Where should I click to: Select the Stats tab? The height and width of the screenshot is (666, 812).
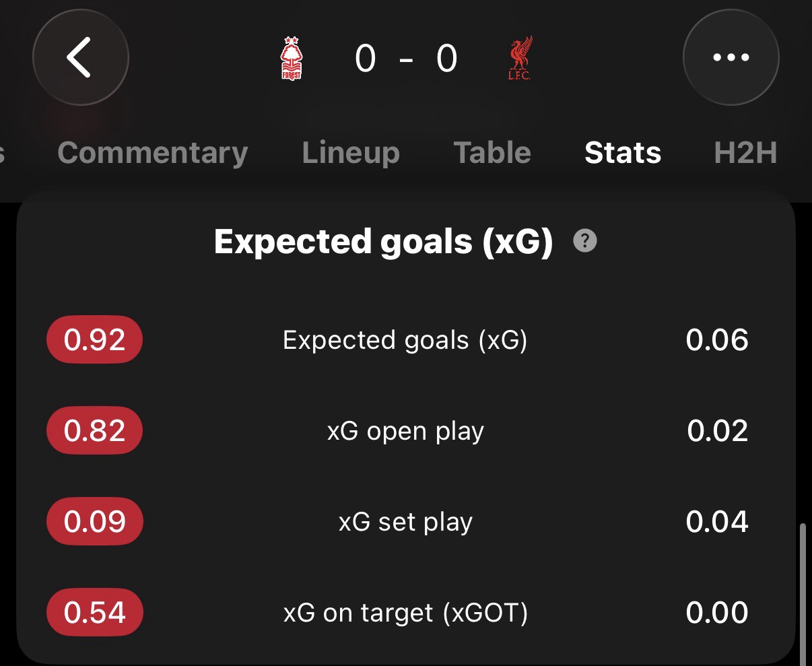(x=623, y=153)
